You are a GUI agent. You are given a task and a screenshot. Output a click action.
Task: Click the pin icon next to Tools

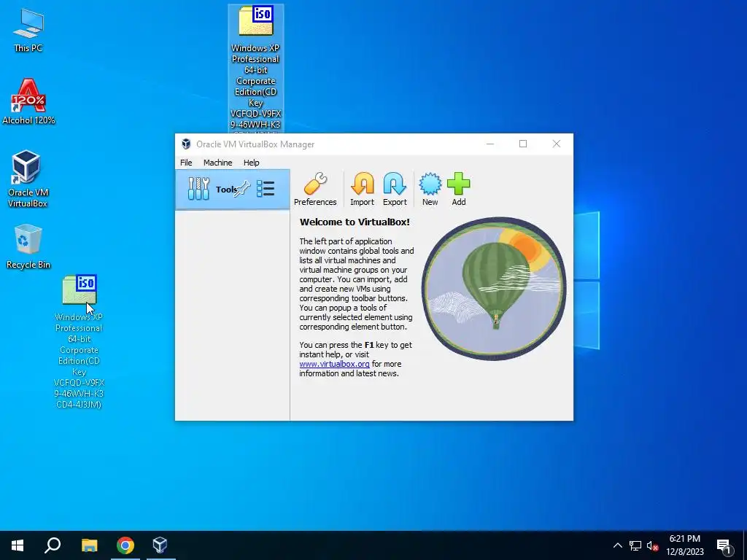(x=242, y=189)
